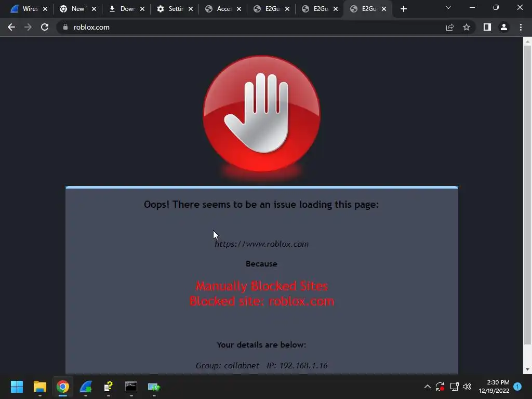This screenshot has width=532, height=399.
Task: Open the volume control in the tray
Action: 467,387
